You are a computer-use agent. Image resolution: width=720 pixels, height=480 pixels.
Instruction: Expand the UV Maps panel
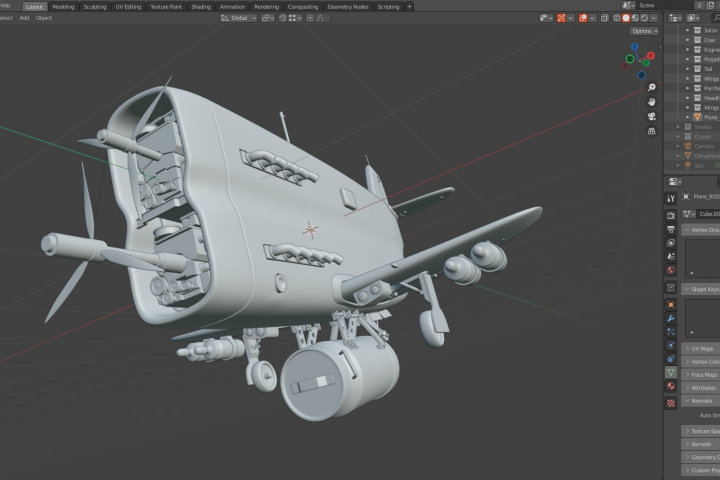701,349
